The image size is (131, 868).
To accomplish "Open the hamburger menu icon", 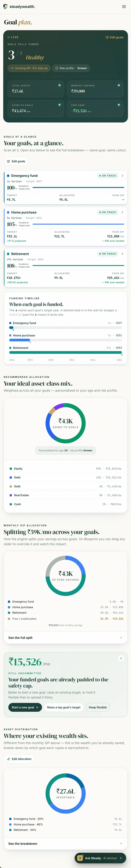I will pos(124,7).
